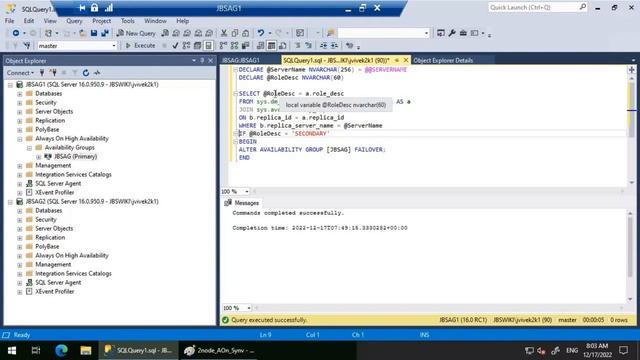Toggle Include Client Statistics
Viewport: 640px width, 360px height.
pyautogui.click(x=245, y=46)
